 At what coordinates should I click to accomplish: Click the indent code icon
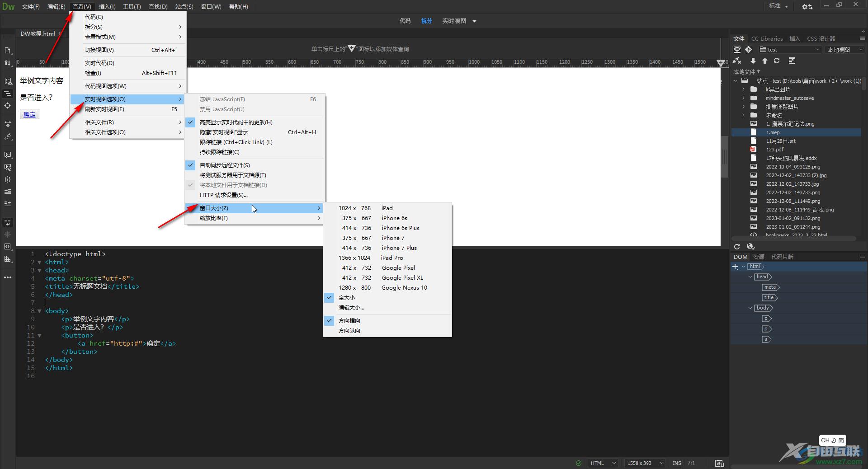[x=8, y=192]
